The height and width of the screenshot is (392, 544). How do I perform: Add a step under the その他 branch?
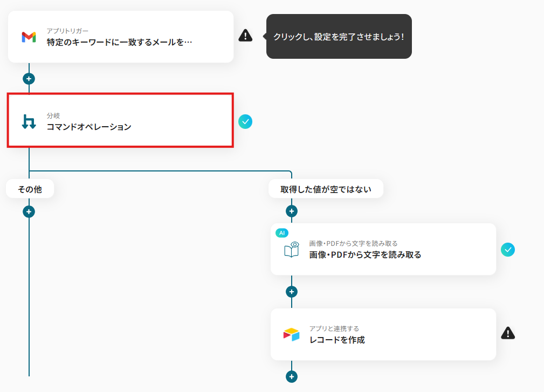(x=29, y=211)
